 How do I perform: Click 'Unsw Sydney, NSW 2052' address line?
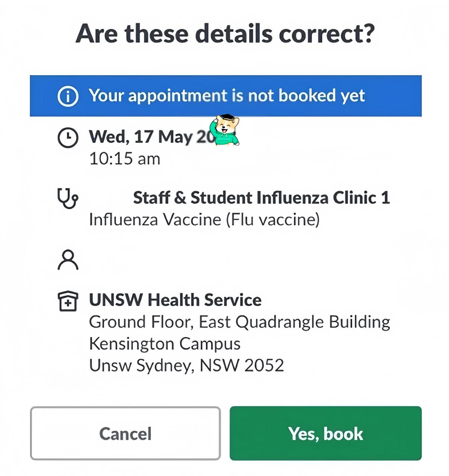tap(186, 365)
